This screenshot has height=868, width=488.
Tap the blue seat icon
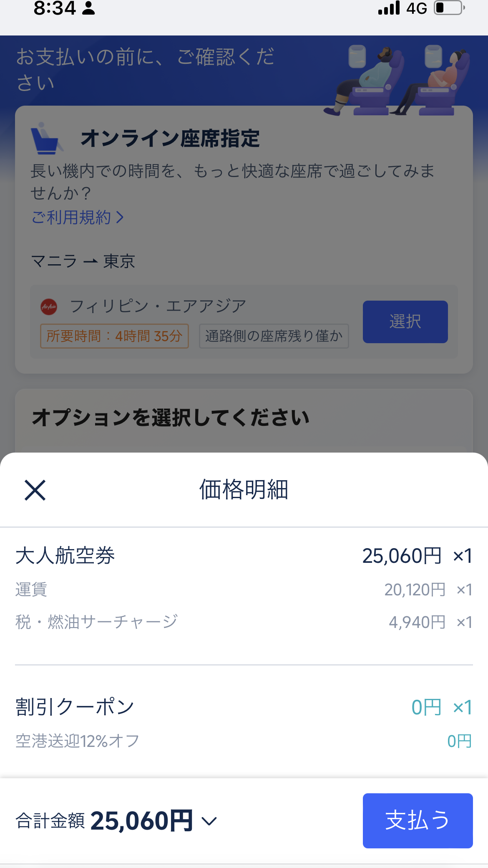pos(45,139)
